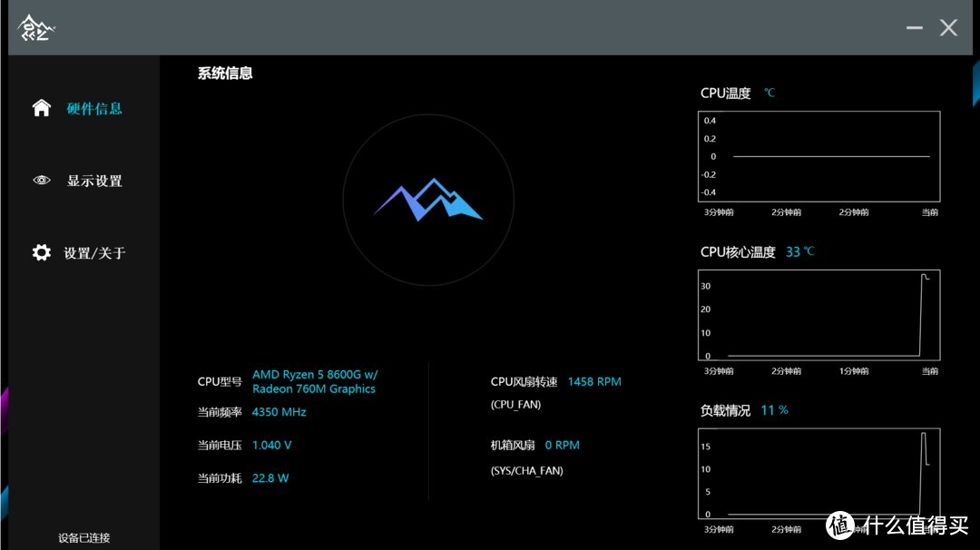Viewport: 980px width, 550px height.
Task: Click the 22.8 W power value
Action: [270, 478]
